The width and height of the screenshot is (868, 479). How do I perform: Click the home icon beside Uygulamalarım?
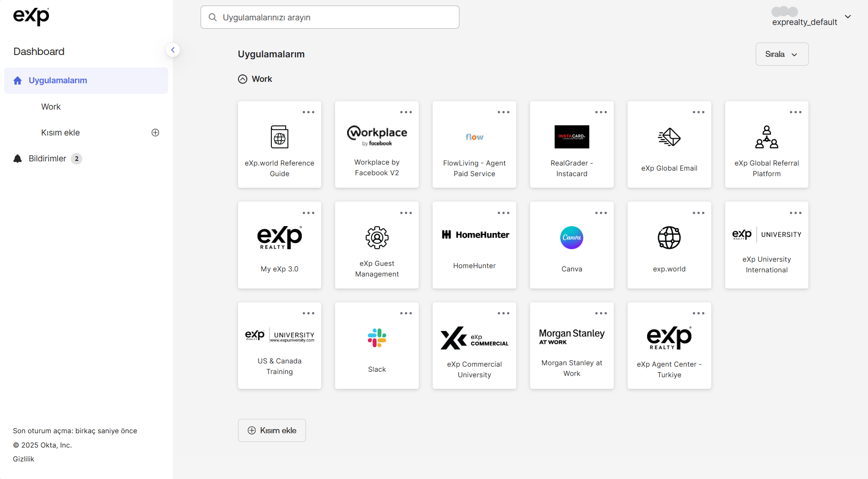click(x=18, y=80)
